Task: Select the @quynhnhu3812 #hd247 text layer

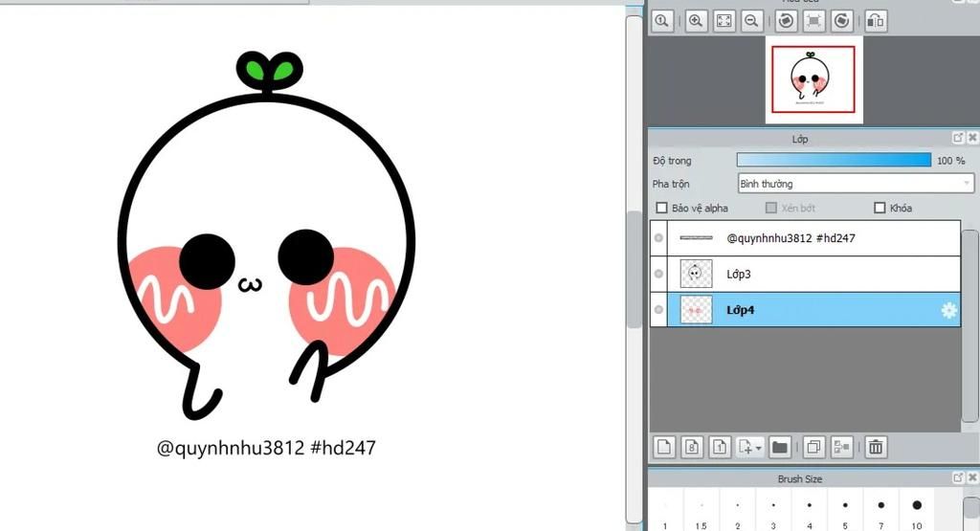Action: coord(813,238)
